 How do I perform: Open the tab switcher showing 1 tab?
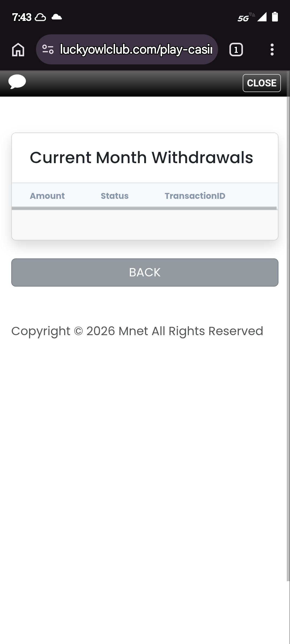pyautogui.click(x=236, y=50)
